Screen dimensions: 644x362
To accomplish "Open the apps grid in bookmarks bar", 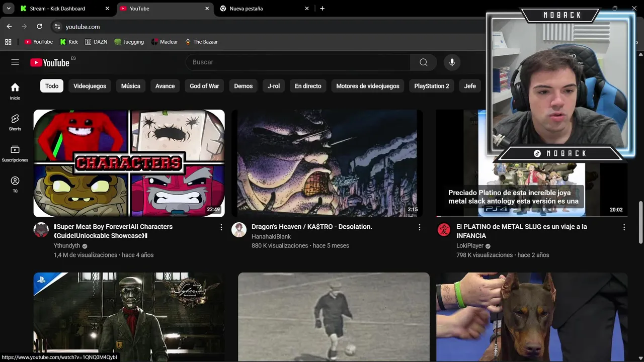I will click(x=8, y=42).
